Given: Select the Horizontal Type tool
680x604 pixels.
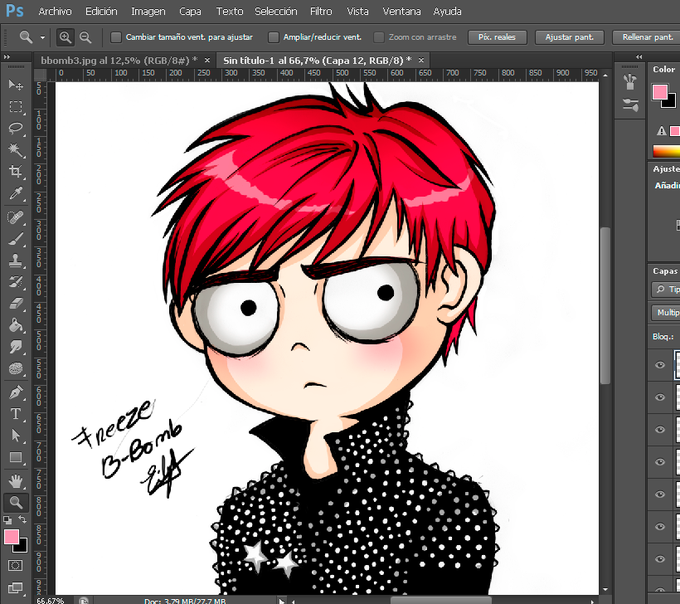Looking at the screenshot, I should 16,414.
